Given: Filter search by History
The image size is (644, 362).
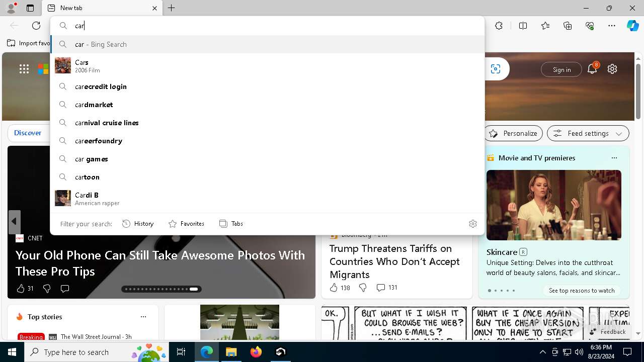Looking at the screenshot, I should point(138,224).
